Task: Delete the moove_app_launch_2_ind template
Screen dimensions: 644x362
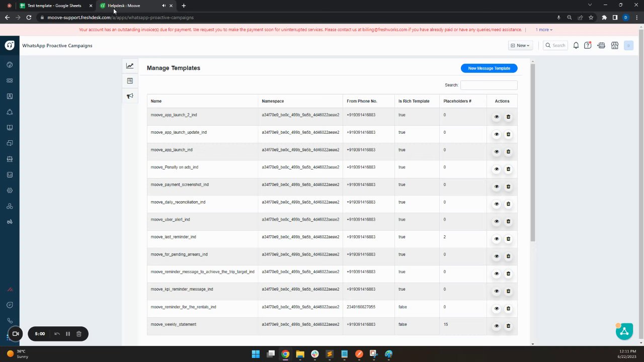Action: pos(508,117)
